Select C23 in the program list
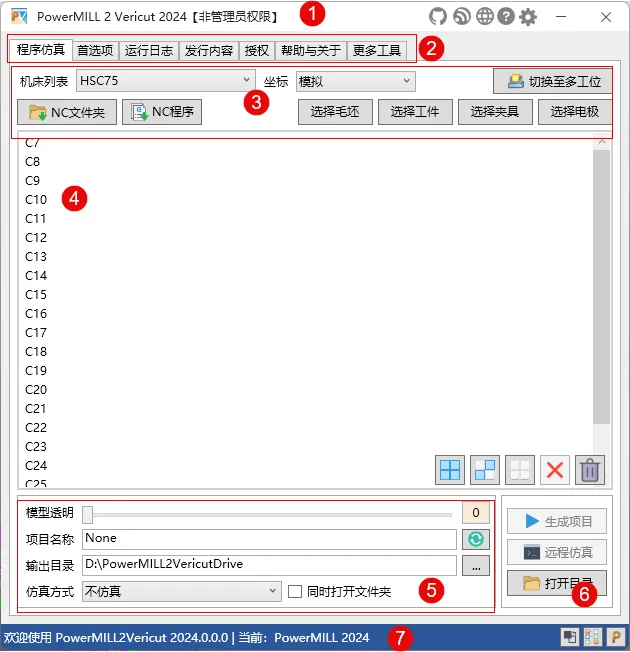The width and height of the screenshot is (630, 652). pyautogui.click(x=36, y=447)
